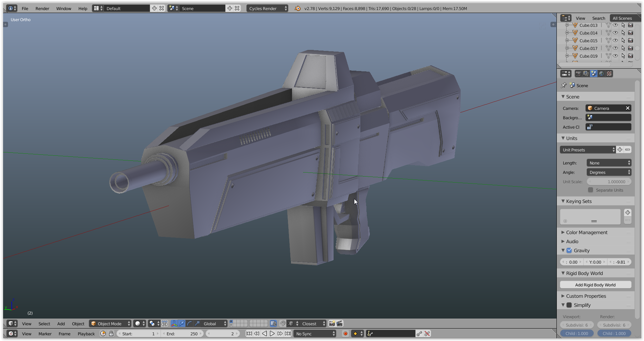
Task: Open the Render properties camera tab
Action: pyautogui.click(x=578, y=74)
